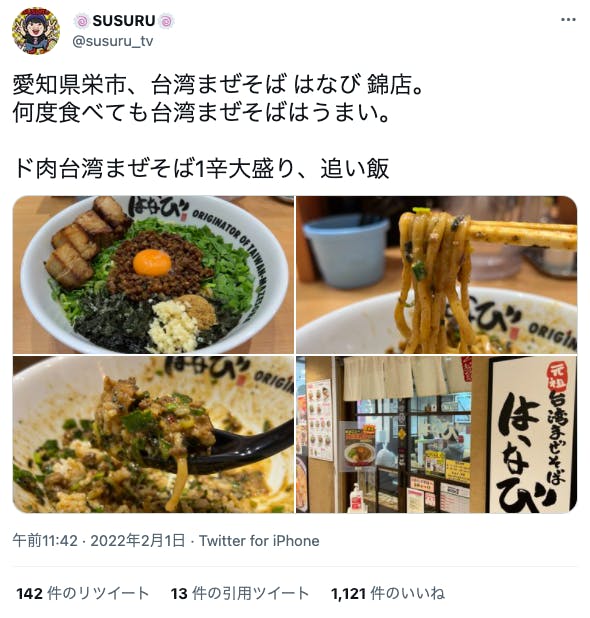Click the tweet text line mentioning 錦店
590x618 pixels.
click(x=218, y=85)
